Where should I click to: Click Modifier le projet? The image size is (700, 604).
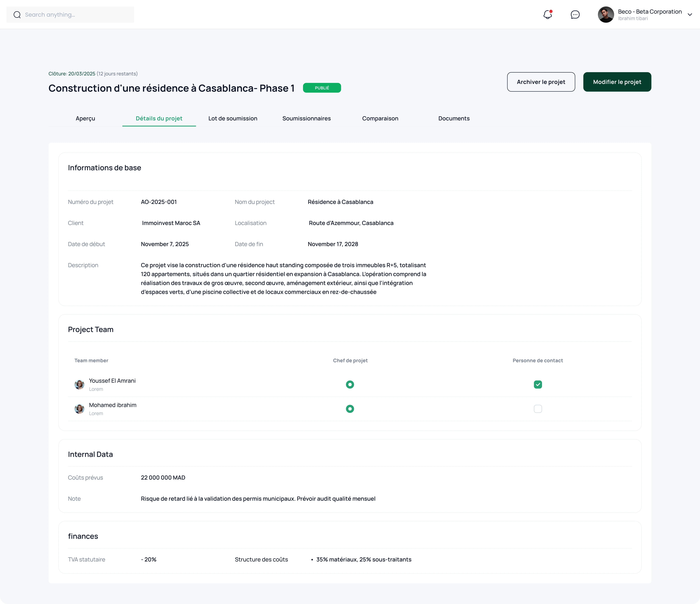tap(617, 82)
